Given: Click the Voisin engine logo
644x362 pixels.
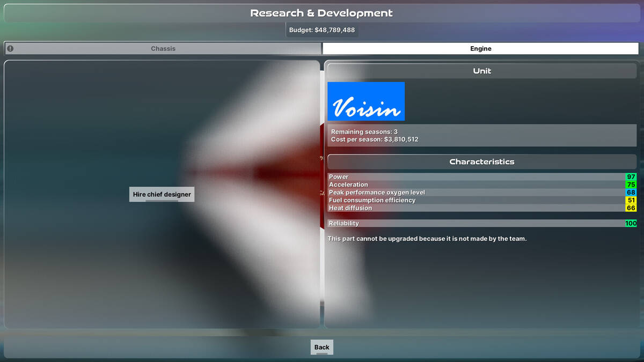Looking at the screenshot, I should click(366, 101).
